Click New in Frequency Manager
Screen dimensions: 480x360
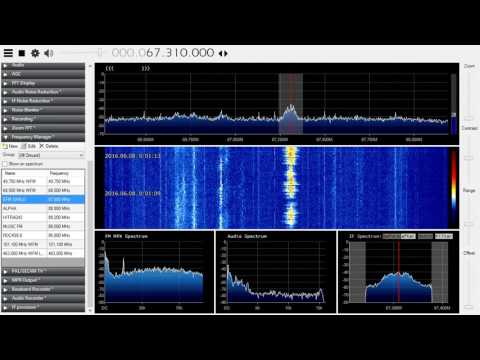click(x=10, y=146)
